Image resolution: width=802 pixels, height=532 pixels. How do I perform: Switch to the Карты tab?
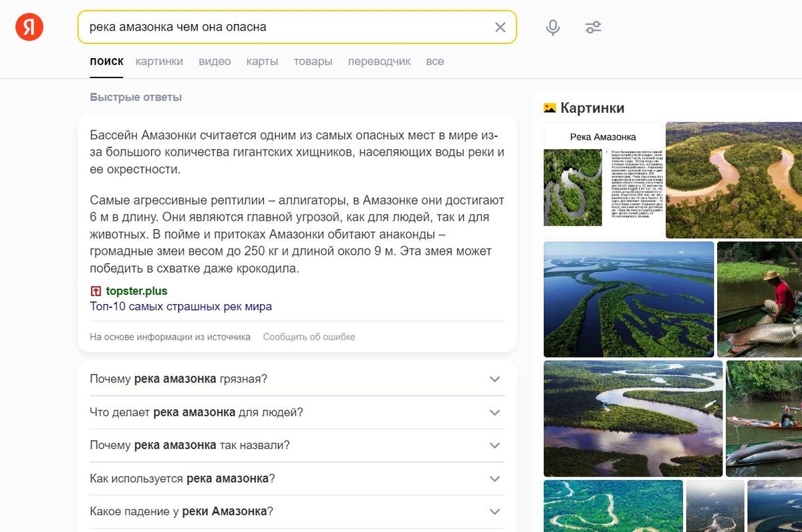pyautogui.click(x=262, y=61)
